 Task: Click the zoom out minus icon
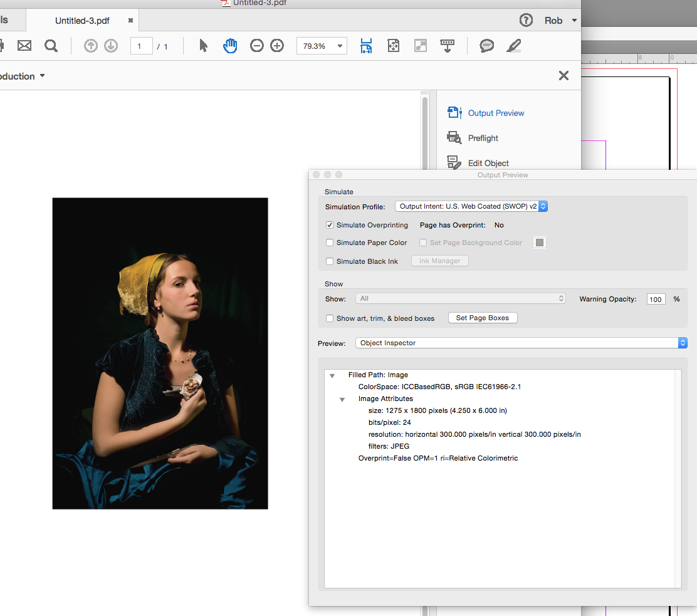(x=257, y=46)
